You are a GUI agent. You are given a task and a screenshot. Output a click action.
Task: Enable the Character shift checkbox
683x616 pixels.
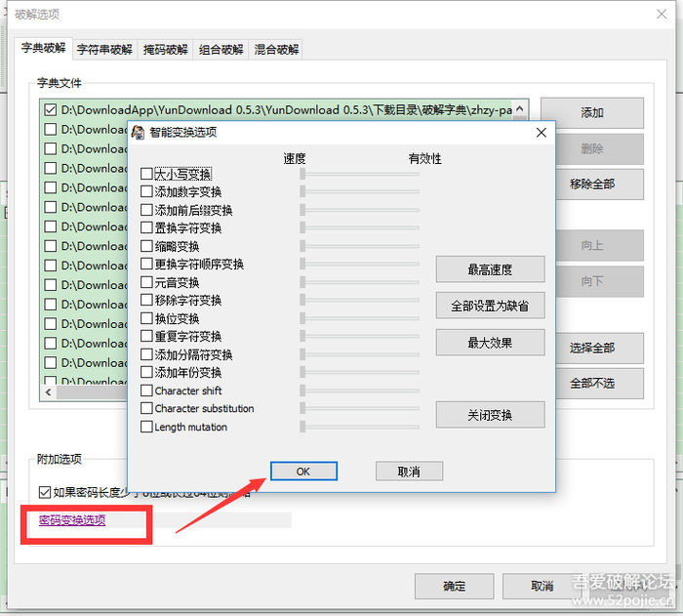pyautogui.click(x=146, y=390)
